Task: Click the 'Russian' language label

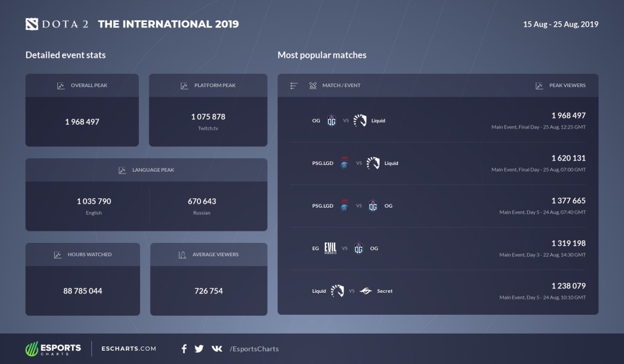Action: point(202,213)
